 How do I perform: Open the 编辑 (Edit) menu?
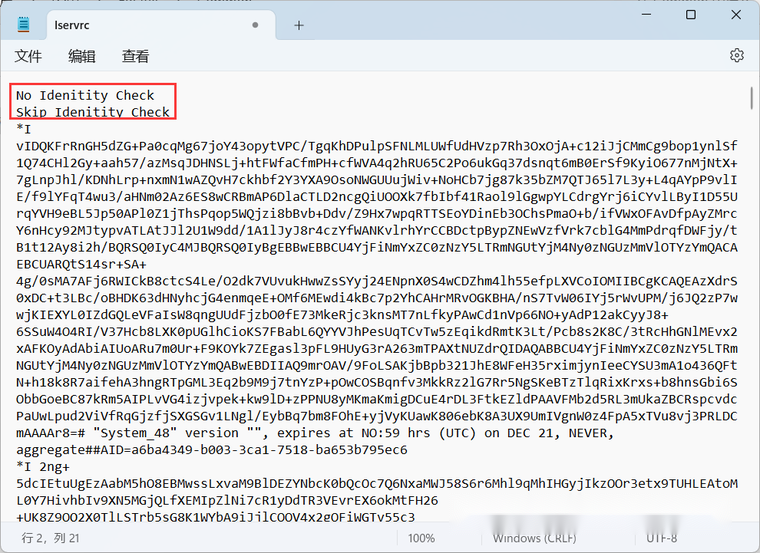pos(82,56)
